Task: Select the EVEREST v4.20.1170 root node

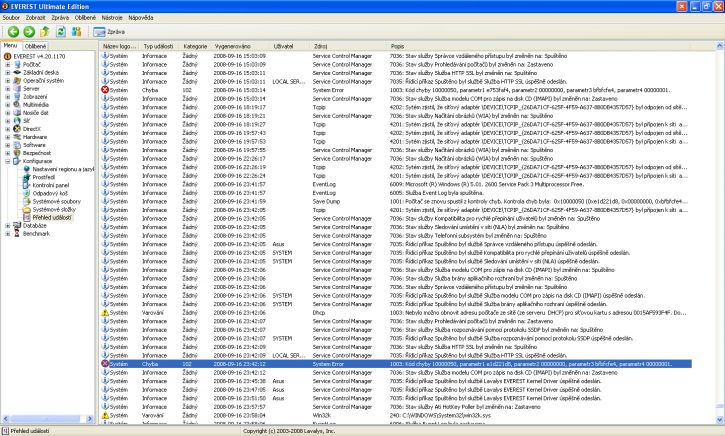Action: (35, 56)
